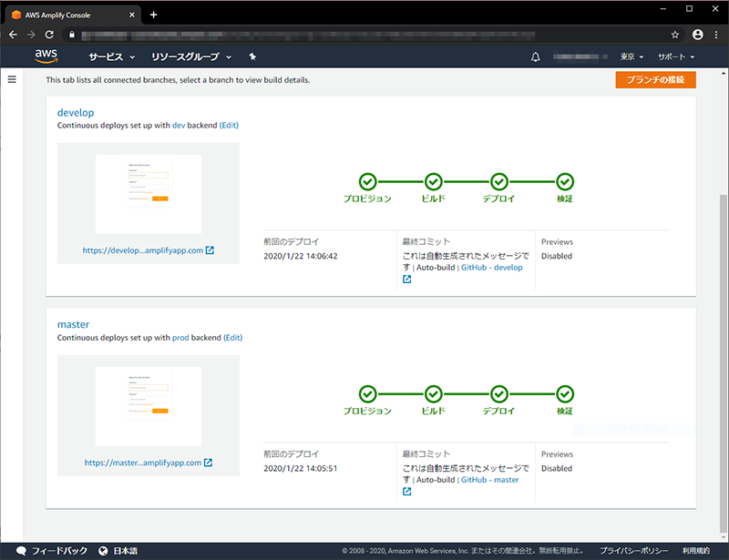Click develop build step checkmark

coord(434,182)
